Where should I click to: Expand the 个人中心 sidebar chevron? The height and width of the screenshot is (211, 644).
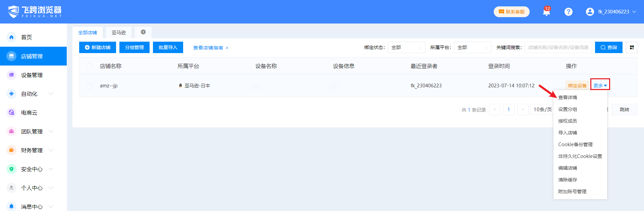(x=51, y=188)
